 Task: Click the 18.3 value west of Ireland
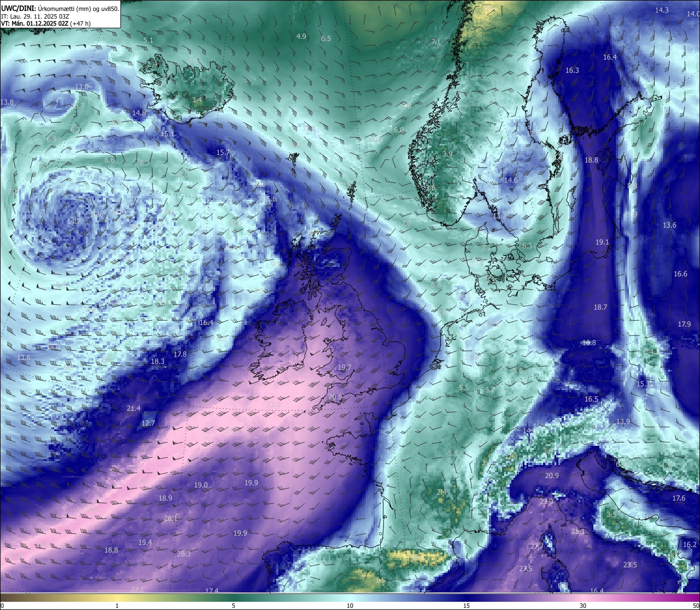(x=157, y=362)
